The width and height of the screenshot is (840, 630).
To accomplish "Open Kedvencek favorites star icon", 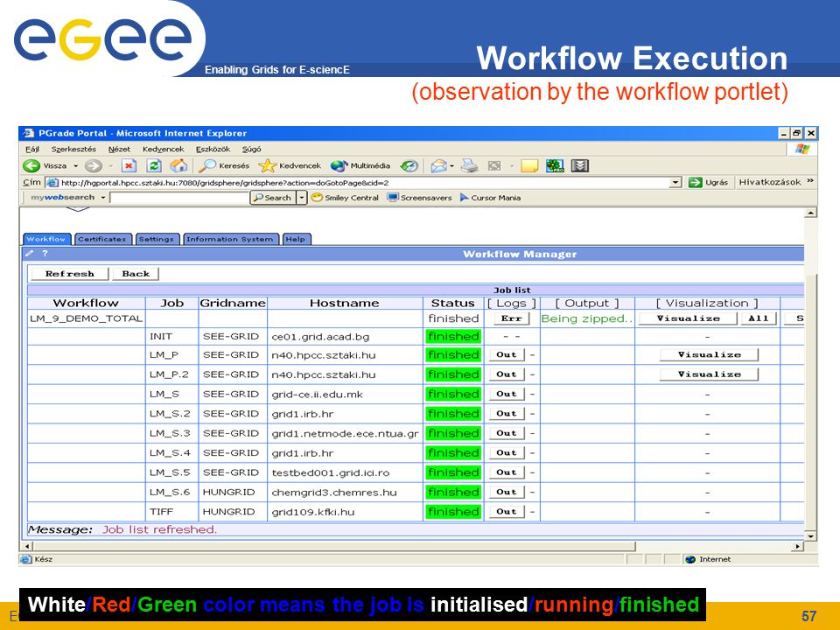I will pos(267,166).
